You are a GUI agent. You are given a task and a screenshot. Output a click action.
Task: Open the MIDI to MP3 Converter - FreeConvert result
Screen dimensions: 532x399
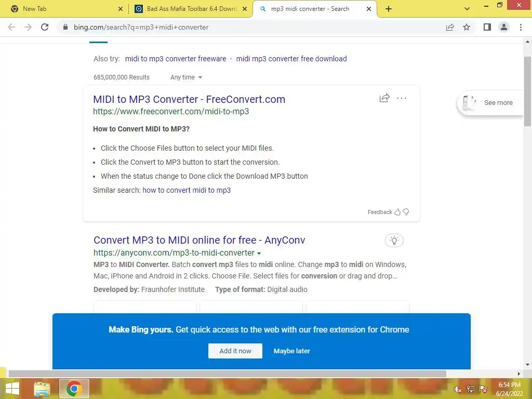click(x=189, y=99)
